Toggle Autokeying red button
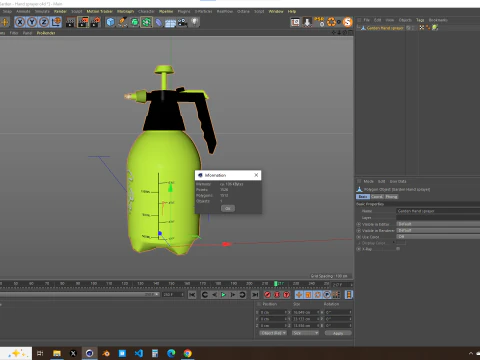Viewport: 480px width, 360px height. [x=277, y=295]
